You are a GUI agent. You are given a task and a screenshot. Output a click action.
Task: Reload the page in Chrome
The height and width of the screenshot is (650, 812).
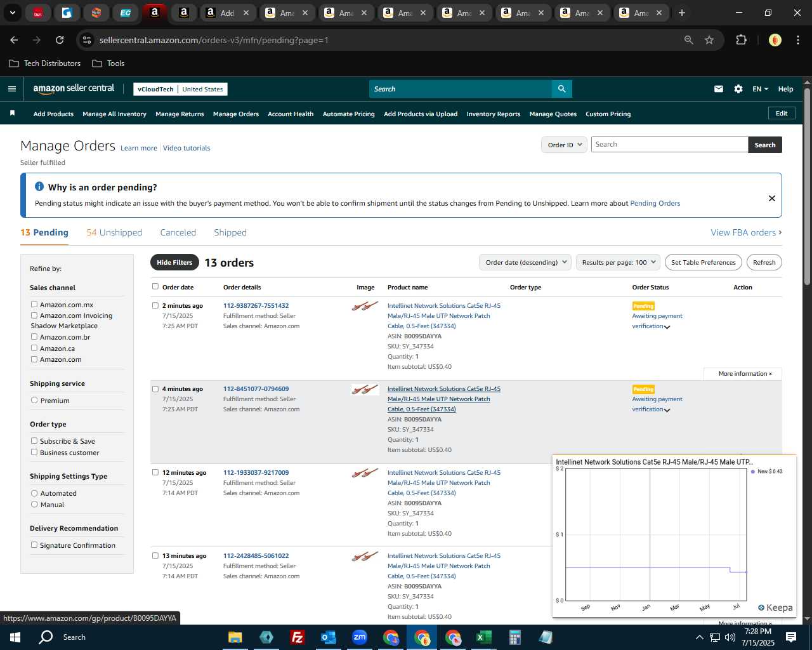[x=60, y=40]
